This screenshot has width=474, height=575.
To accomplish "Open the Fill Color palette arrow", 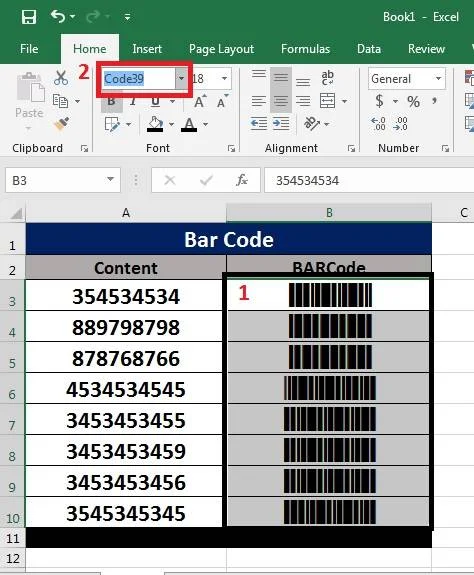I will click(x=172, y=125).
